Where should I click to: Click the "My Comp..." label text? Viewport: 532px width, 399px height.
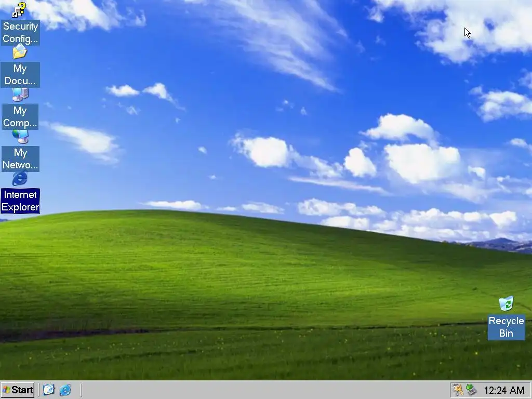click(x=20, y=117)
